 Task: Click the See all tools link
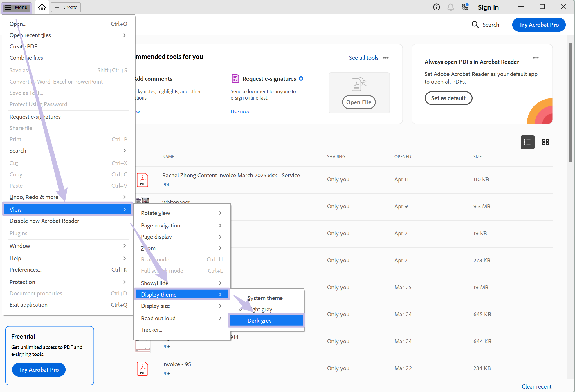pyautogui.click(x=363, y=58)
